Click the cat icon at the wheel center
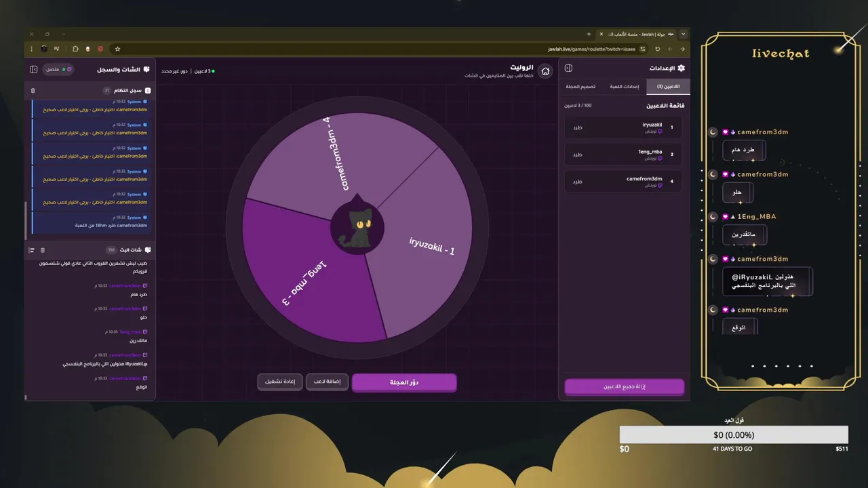Image resolution: width=868 pixels, height=488 pixels. point(357,228)
